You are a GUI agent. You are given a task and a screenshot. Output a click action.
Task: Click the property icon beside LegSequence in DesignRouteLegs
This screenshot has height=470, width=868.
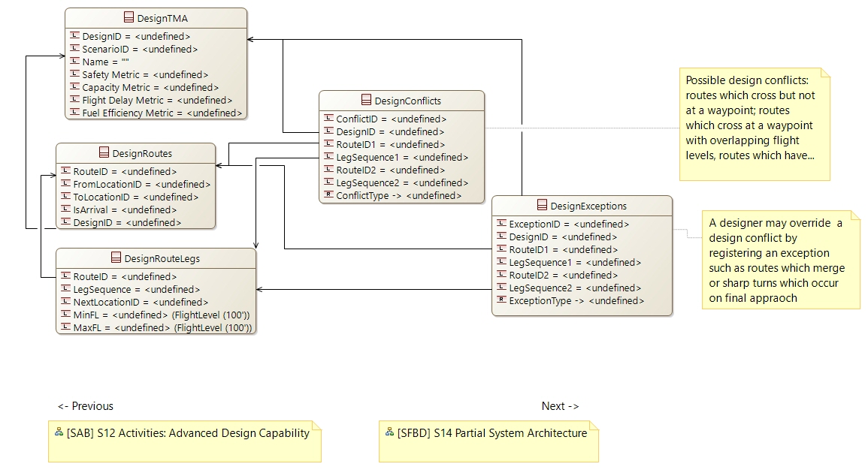[66, 288]
